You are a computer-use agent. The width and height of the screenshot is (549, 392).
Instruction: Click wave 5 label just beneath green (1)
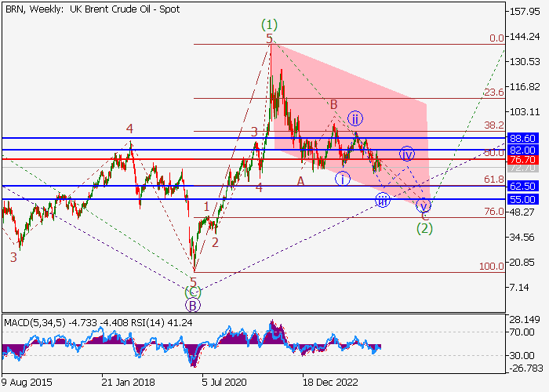pos(269,38)
